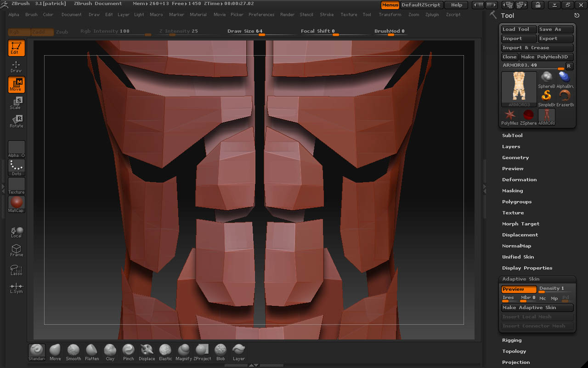
Task: Choose the Smooth brush
Action: (x=73, y=352)
